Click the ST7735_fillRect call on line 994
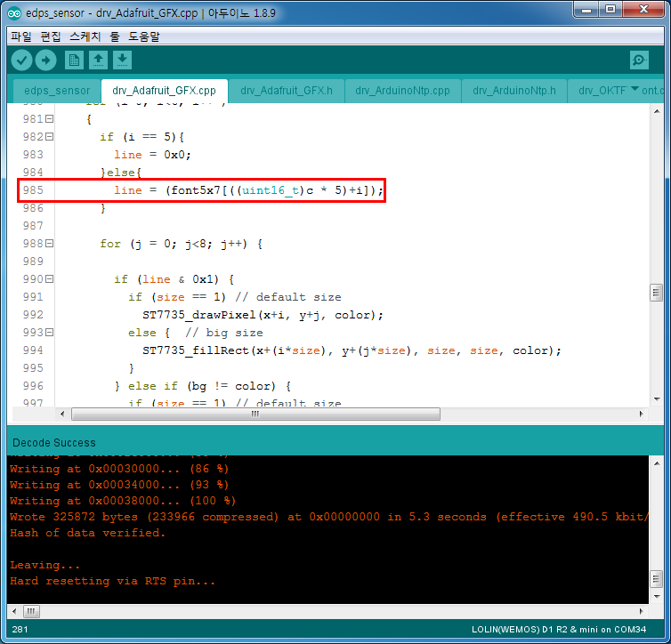The height and width of the screenshot is (644, 671). coord(352,350)
